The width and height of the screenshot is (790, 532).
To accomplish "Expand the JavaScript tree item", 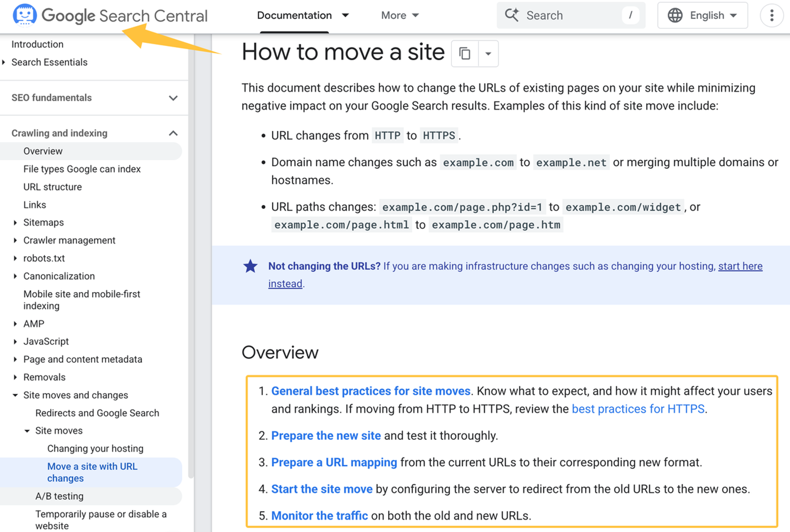I will pos(15,342).
